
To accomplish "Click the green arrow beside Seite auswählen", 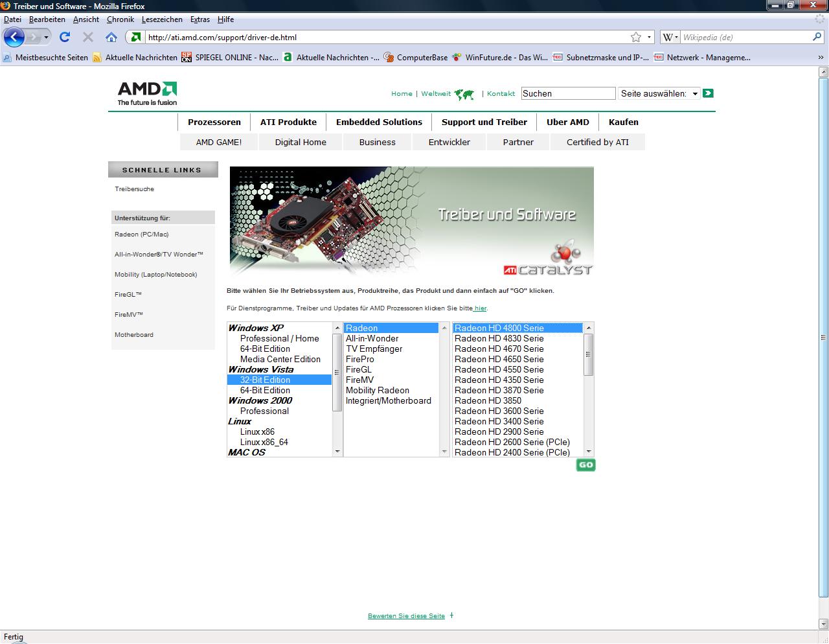I will pyautogui.click(x=708, y=93).
